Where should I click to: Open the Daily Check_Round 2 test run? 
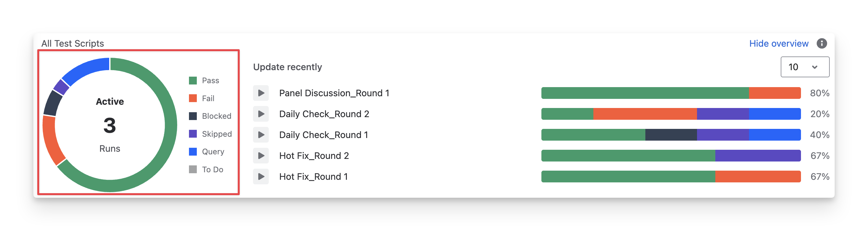[324, 114]
